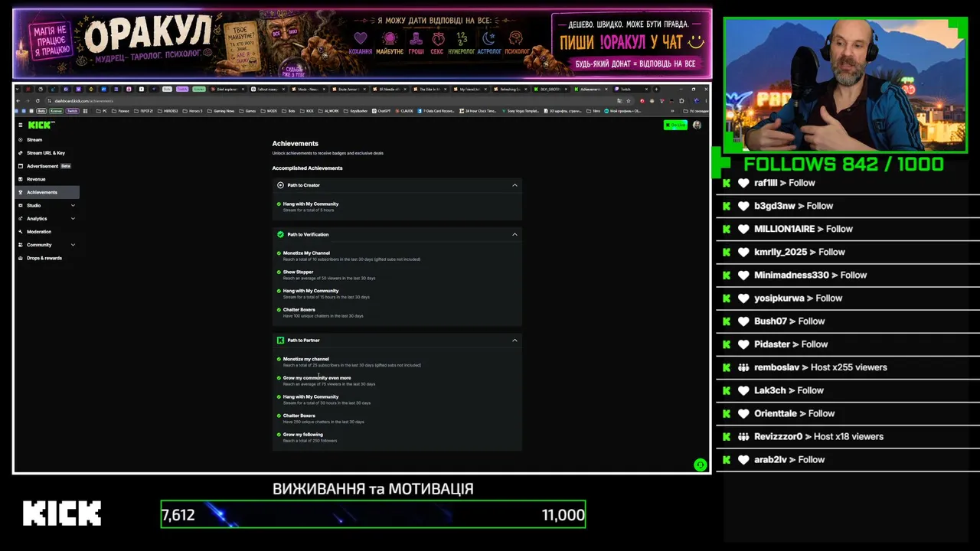Click the 7,612 to 11,000 goal progress bar

pyautogui.click(x=373, y=514)
